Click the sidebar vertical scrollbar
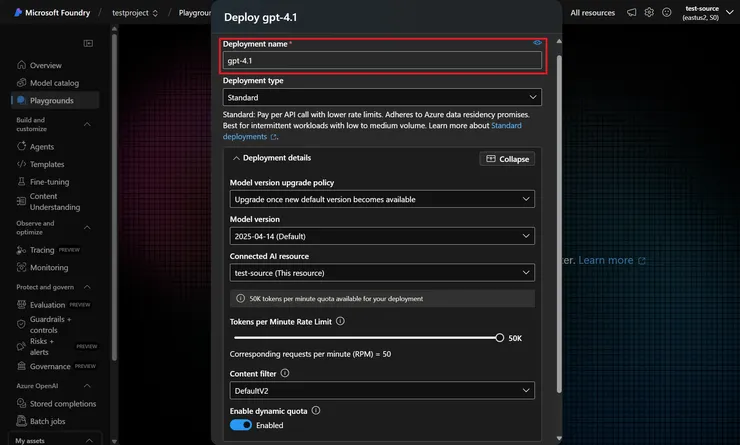The height and width of the screenshot is (445, 740). [x=114, y=197]
